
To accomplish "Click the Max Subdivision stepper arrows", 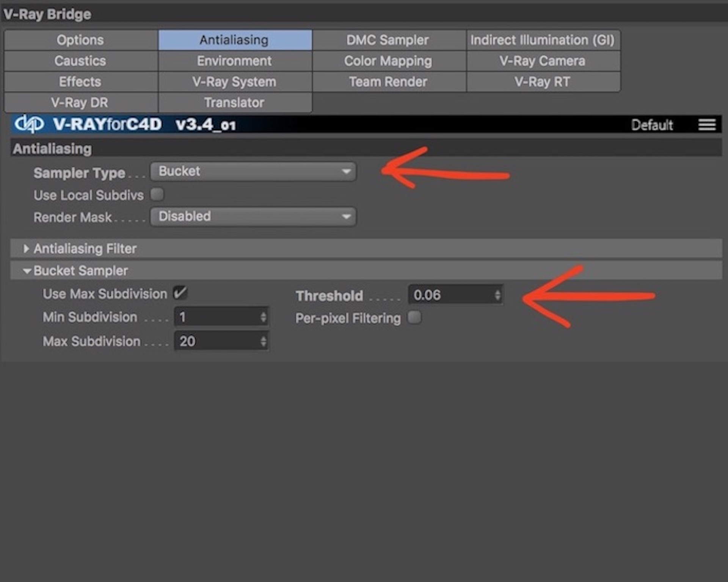I will 264,341.
